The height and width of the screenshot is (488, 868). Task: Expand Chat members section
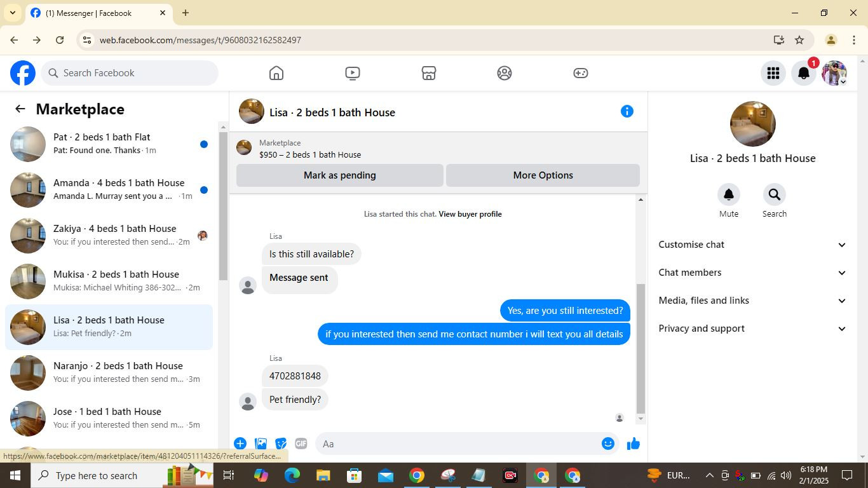[752, 273]
